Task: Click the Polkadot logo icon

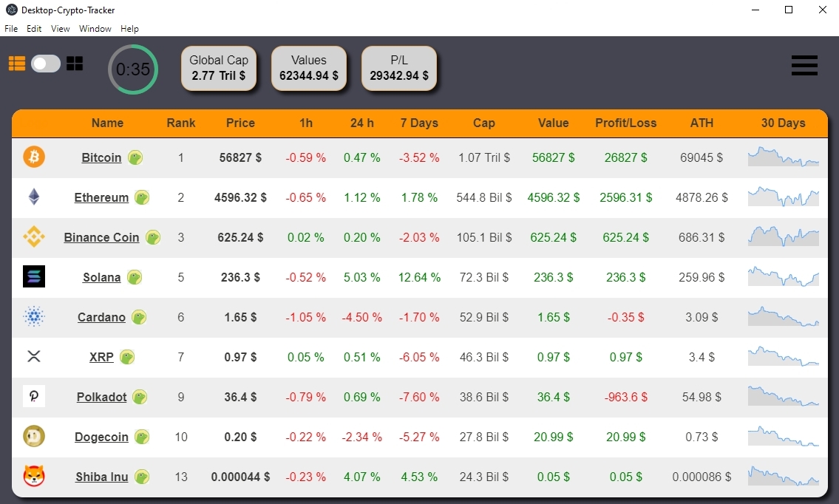Action: (34, 396)
